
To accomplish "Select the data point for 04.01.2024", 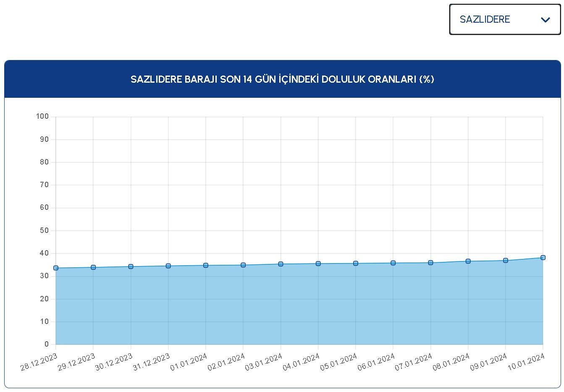I will point(318,264).
